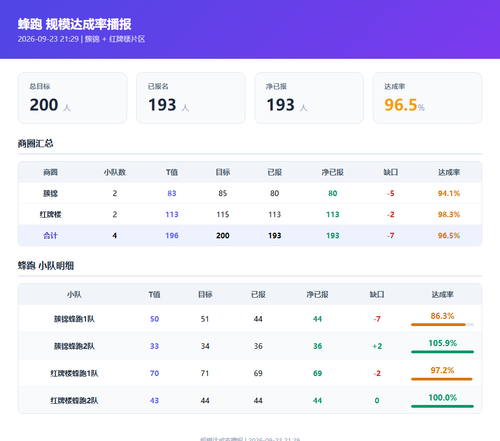Click the team name 红牌楼蜂跑1队
Screen dimensions: 500x441
point(74,373)
